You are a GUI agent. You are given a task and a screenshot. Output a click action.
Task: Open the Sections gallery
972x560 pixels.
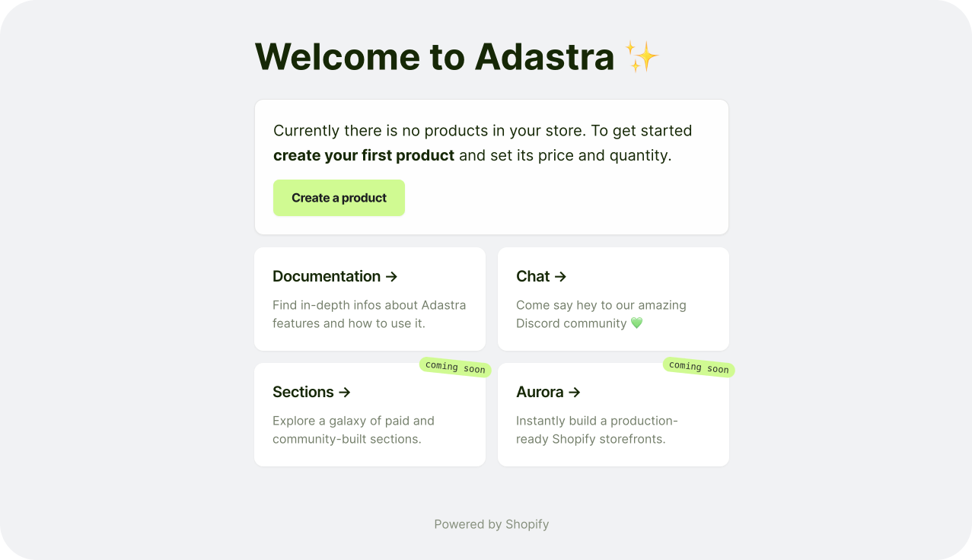[x=303, y=392]
